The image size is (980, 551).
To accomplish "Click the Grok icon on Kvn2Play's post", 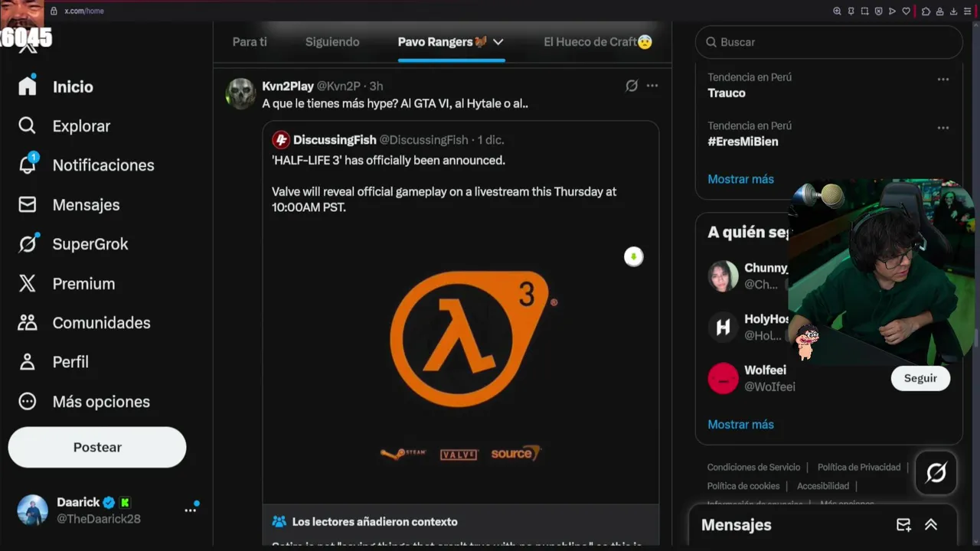I will (x=632, y=86).
